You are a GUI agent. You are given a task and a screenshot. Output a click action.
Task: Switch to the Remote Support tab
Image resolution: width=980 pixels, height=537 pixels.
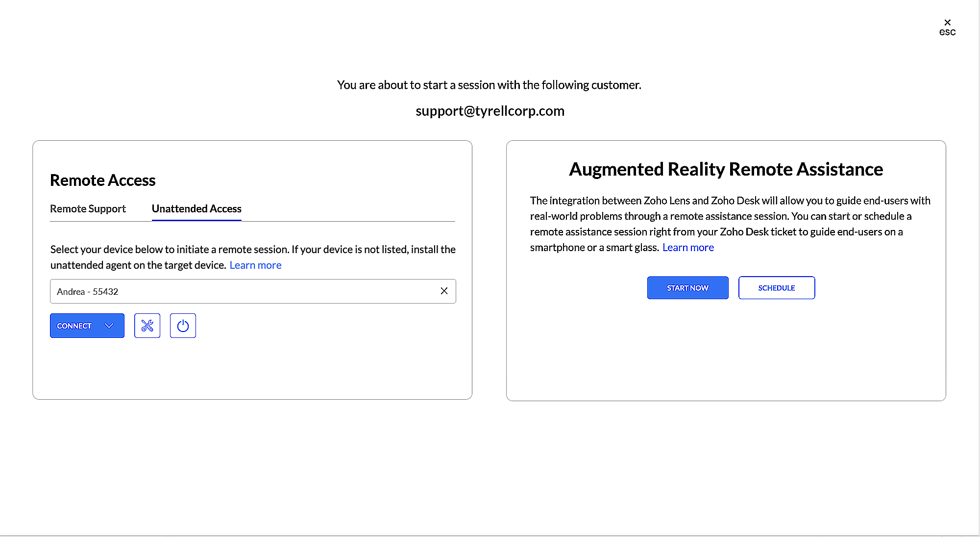tap(88, 209)
